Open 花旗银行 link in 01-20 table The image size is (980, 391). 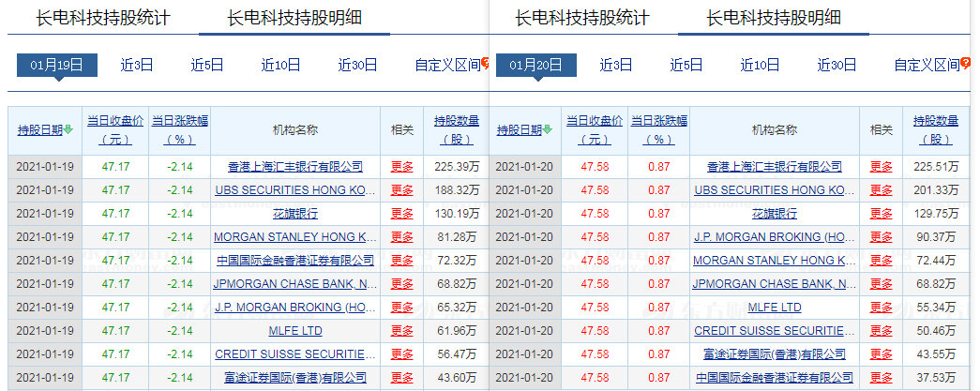point(775,214)
